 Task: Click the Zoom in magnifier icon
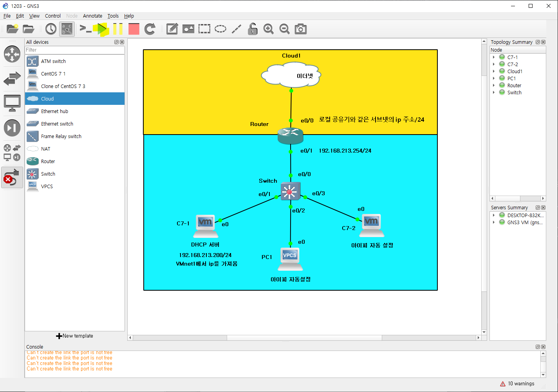[269, 29]
